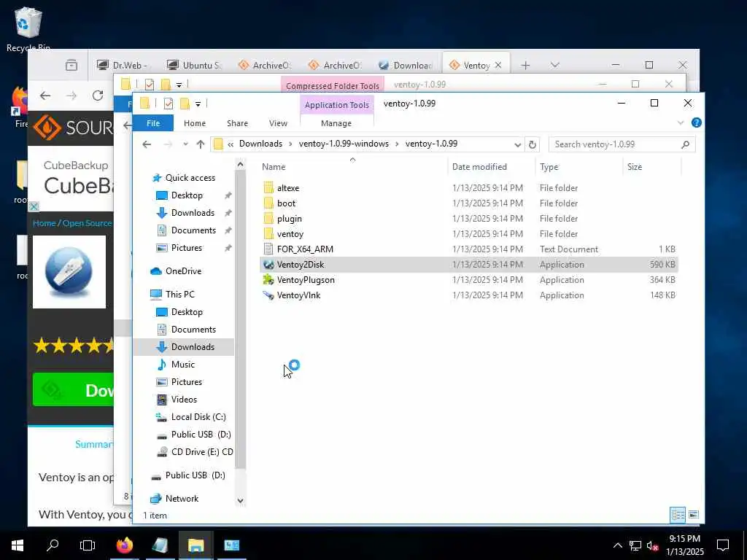Open the Home ribbon tab

pos(195,123)
